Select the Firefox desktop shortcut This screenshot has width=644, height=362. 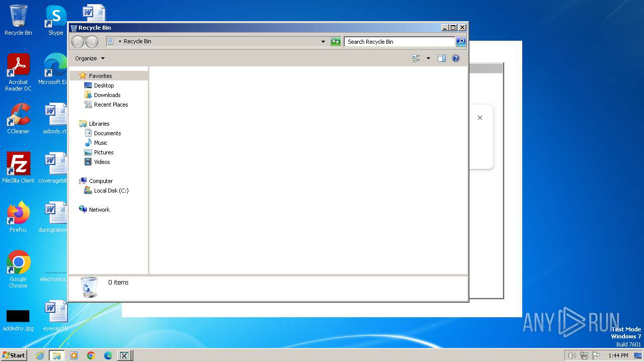click(18, 217)
